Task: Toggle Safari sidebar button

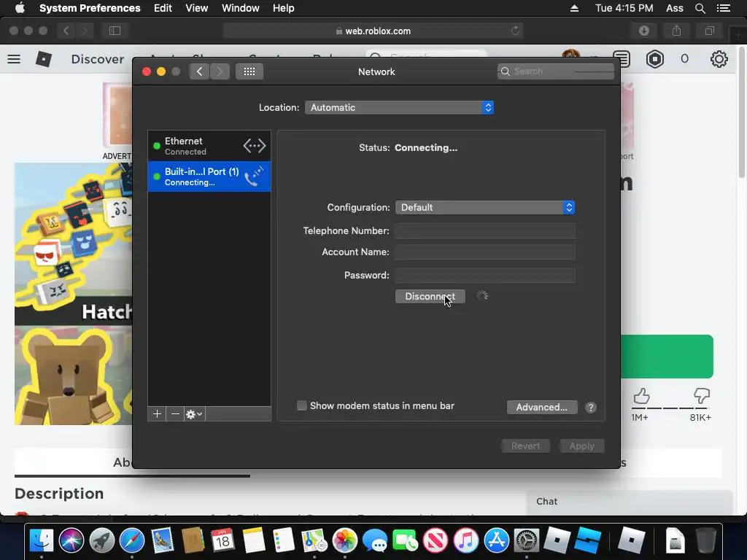Action: point(115,31)
